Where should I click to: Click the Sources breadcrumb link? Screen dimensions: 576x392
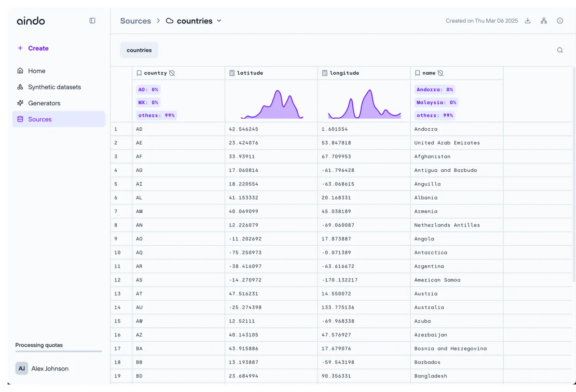(136, 21)
